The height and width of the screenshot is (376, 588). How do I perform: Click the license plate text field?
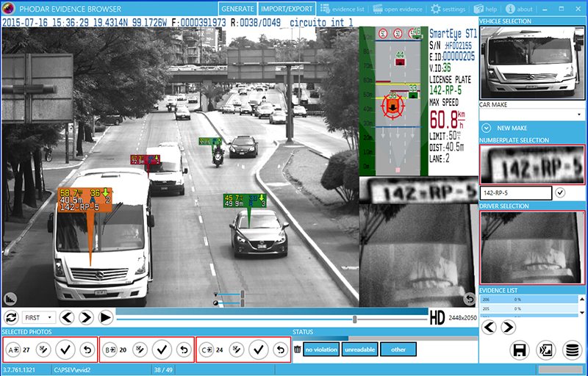[516, 193]
